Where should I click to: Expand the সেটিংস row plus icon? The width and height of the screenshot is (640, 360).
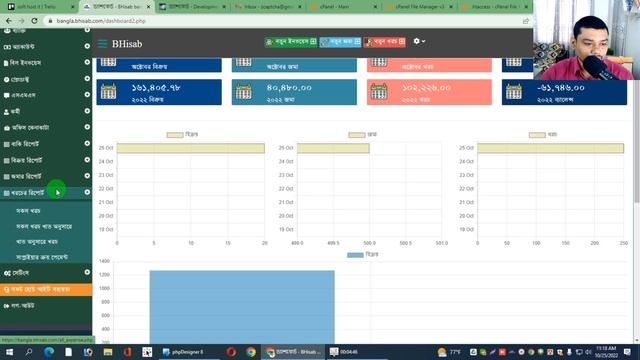87,272
